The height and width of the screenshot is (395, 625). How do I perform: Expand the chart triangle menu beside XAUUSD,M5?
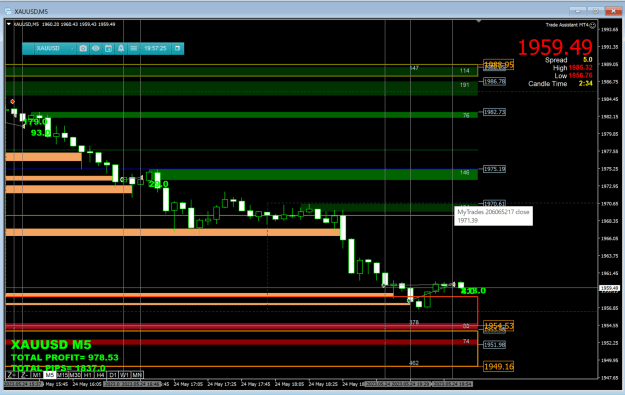(x=9, y=24)
